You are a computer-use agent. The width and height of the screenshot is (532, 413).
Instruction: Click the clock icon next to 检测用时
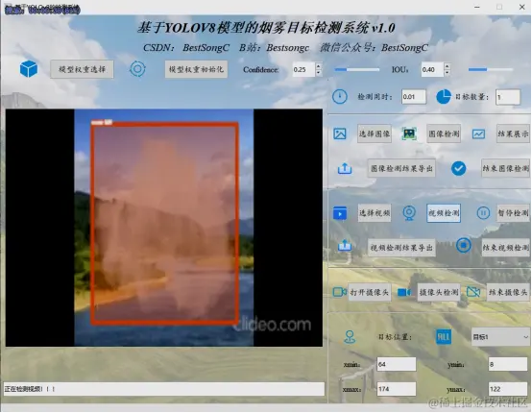click(340, 97)
